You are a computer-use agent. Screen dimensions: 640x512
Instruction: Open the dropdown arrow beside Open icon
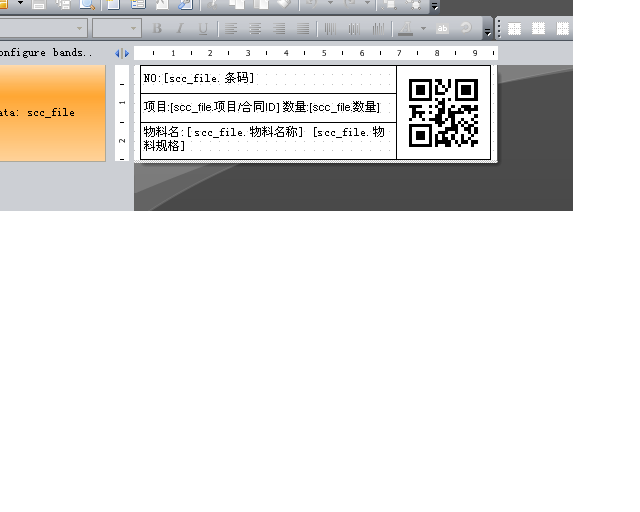[20, 3]
